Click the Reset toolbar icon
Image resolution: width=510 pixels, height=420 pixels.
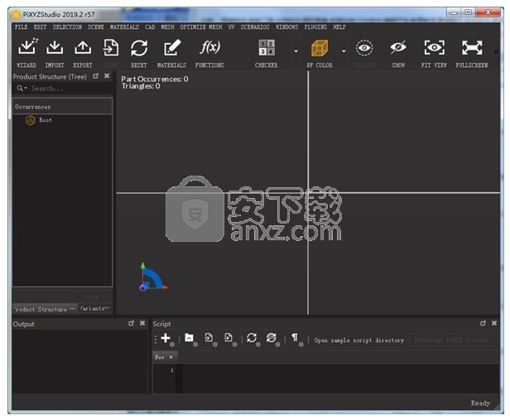pos(139,47)
